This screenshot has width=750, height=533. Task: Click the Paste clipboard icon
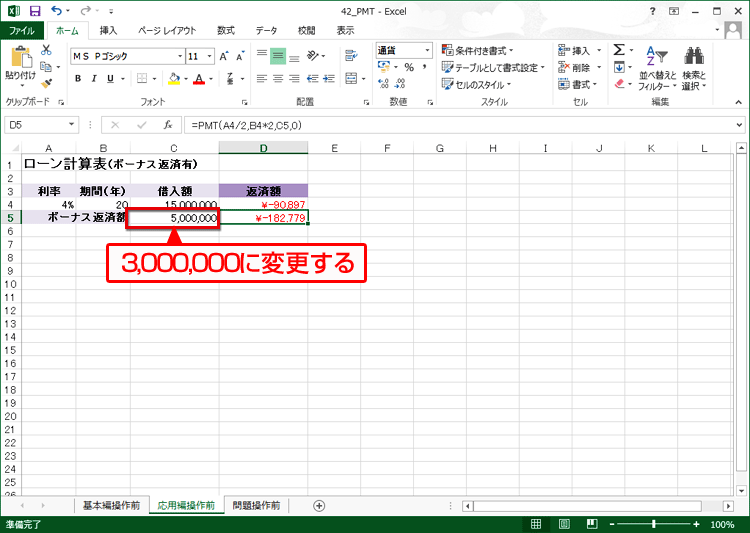21,57
